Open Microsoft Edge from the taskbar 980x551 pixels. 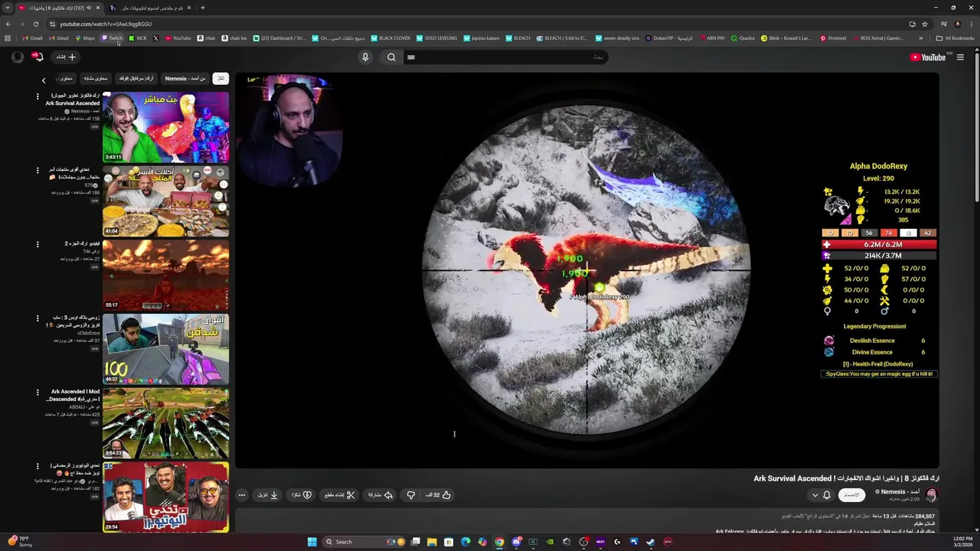[x=465, y=542]
